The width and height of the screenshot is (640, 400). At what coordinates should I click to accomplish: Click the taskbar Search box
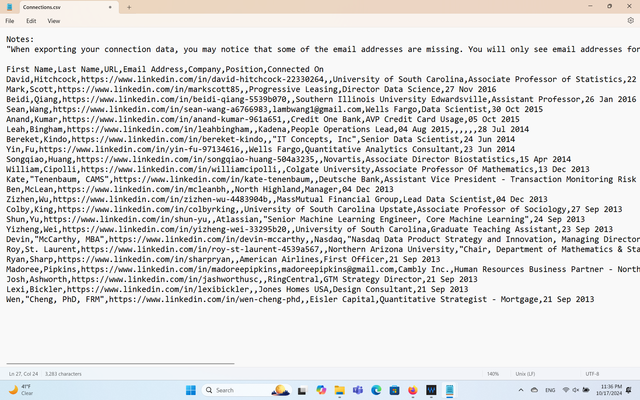coord(246,390)
